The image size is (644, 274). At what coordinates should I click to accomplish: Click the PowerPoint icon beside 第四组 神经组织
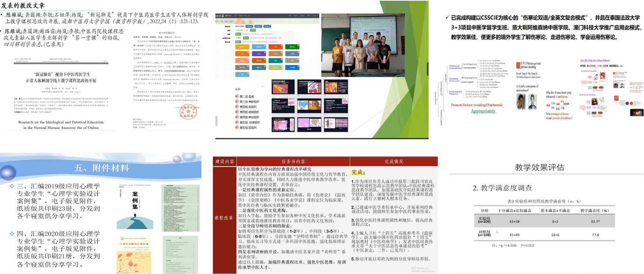[237, 117]
